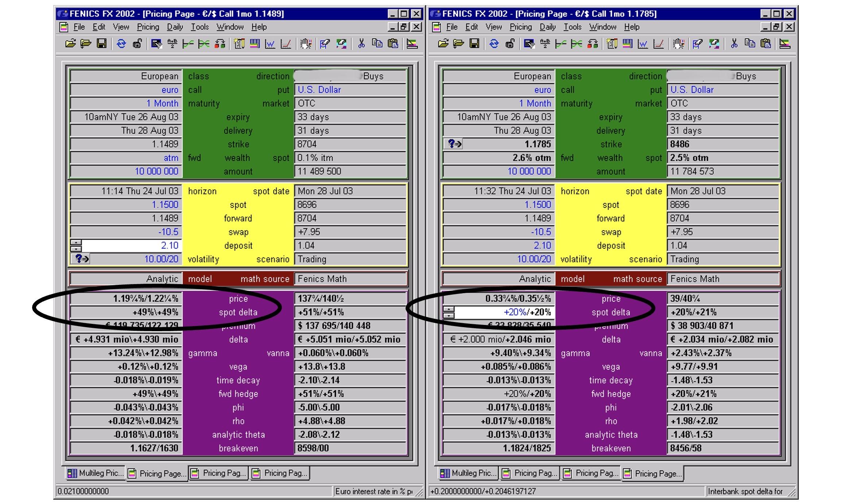The height and width of the screenshot is (504, 860).
Task: Click the Help menu link
Action: point(260,27)
